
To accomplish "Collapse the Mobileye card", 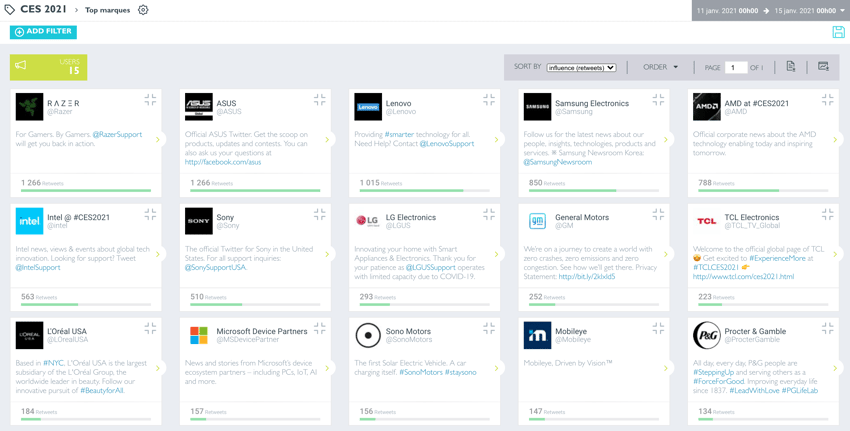I will coord(658,328).
